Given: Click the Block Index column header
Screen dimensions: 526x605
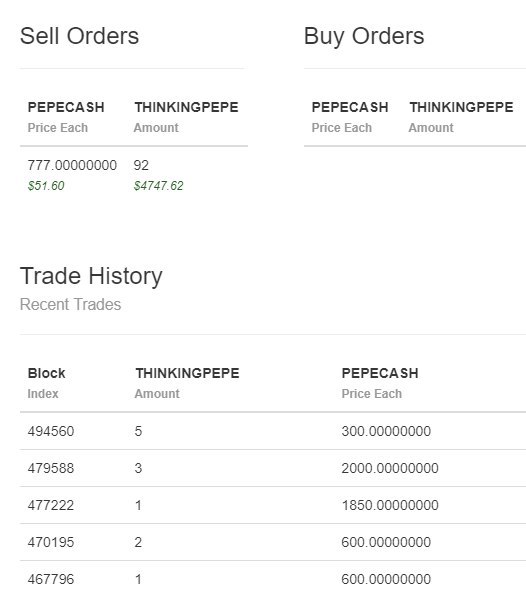Looking at the screenshot, I should coord(46,383).
